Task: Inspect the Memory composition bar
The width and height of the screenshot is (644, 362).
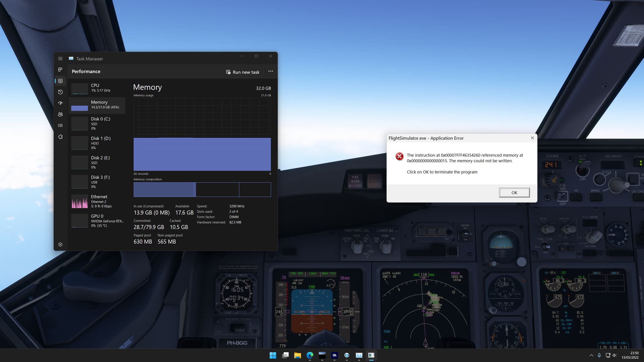Action: coord(201,189)
